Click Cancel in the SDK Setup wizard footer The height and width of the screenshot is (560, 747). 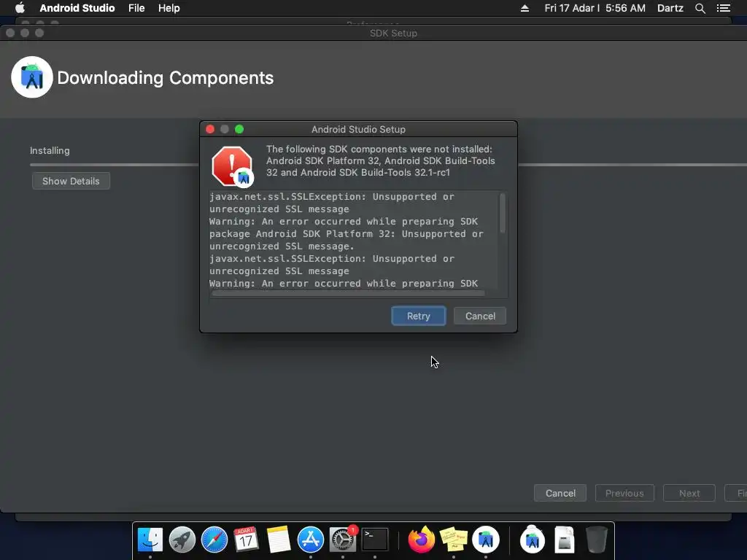[560, 494]
